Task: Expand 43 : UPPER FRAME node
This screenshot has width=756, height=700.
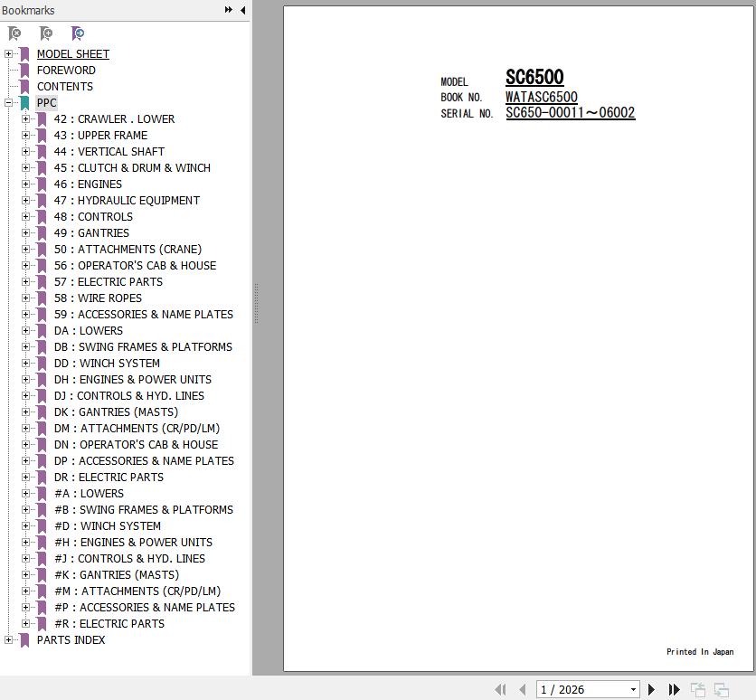Action: (25, 136)
